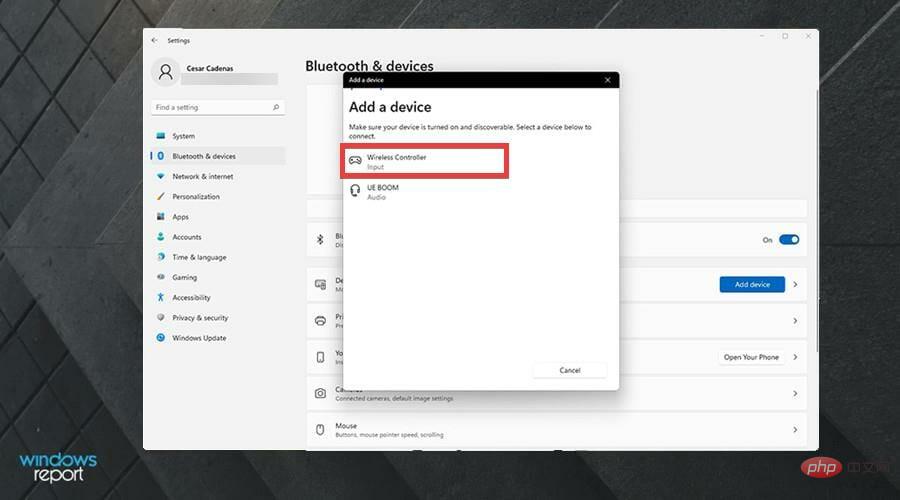The height and width of the screenshot is (500, 900).
Task: Expand the Cameras settings chevron
Action: coord(795,393)
